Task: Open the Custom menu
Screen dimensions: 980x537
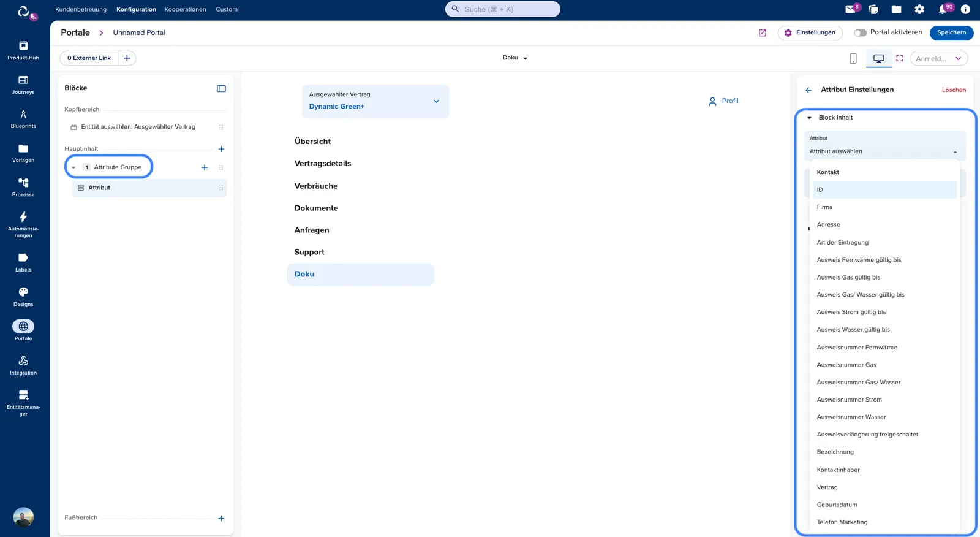Action: coord(227,9)
